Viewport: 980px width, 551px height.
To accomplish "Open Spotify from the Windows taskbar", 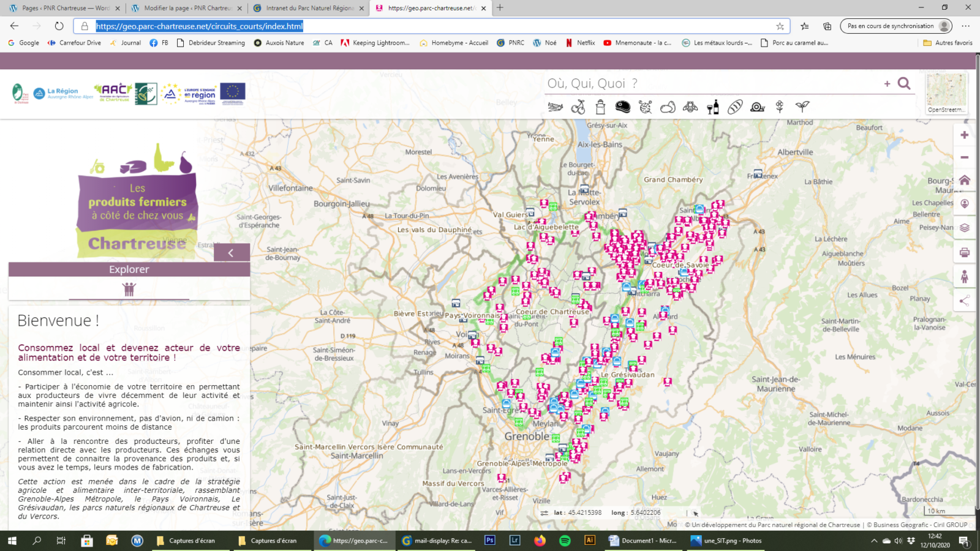I will pyautogui.click(x=565, y=541).
